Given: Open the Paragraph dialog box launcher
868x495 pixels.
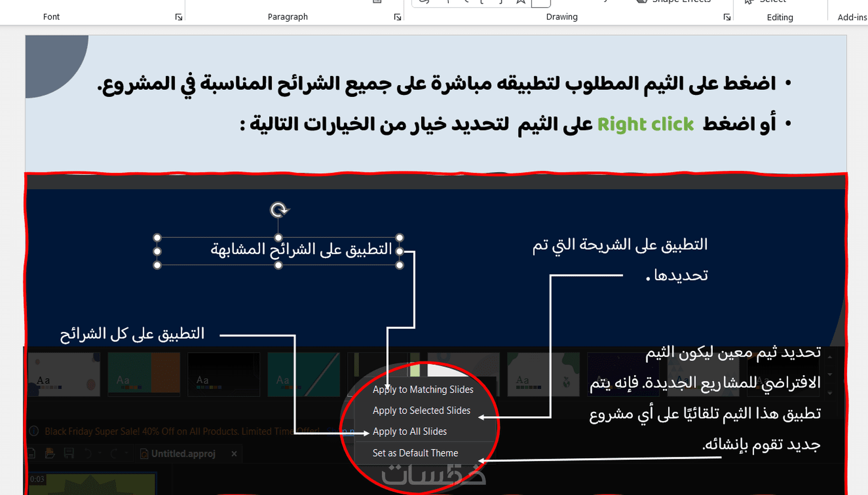Looking at the screenshot, I should click(397, 17).
